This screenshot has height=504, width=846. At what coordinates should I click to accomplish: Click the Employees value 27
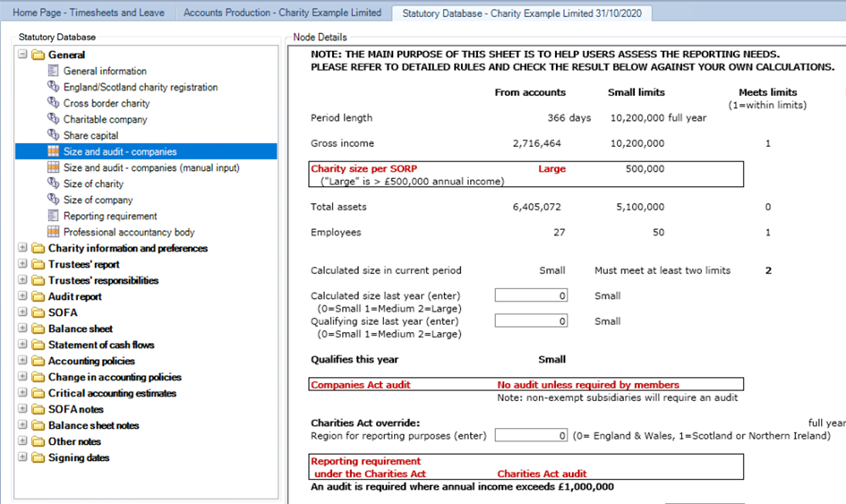tap(560, 232)
